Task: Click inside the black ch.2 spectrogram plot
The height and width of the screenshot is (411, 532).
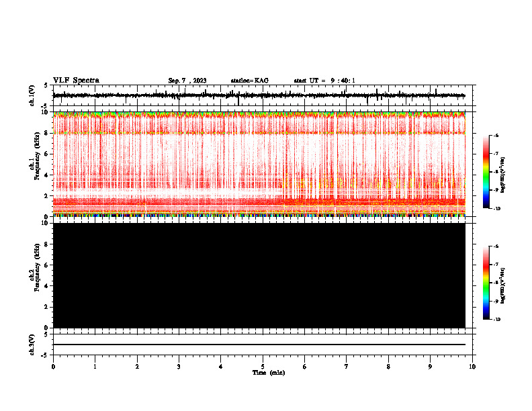Action: [x=259, y=275]
